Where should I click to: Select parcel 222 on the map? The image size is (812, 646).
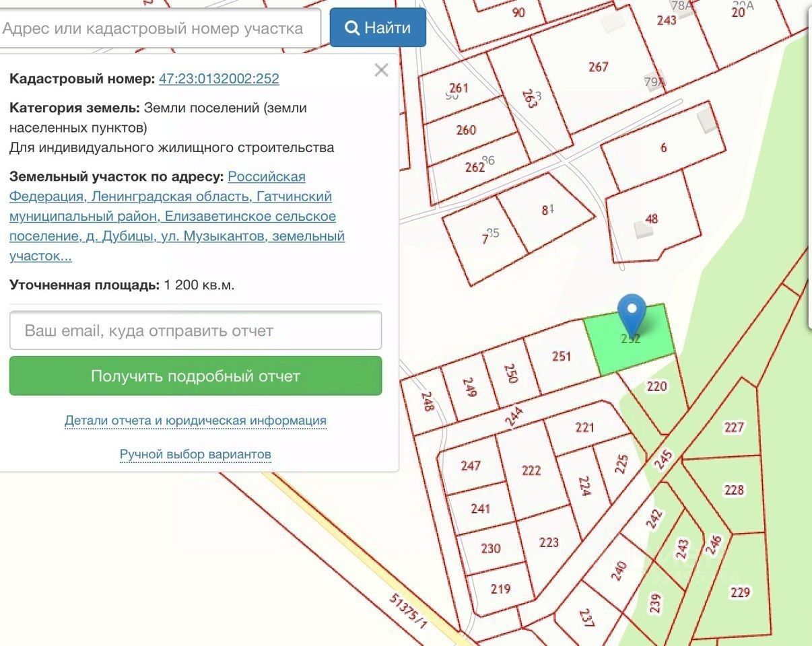pos(531,470)
